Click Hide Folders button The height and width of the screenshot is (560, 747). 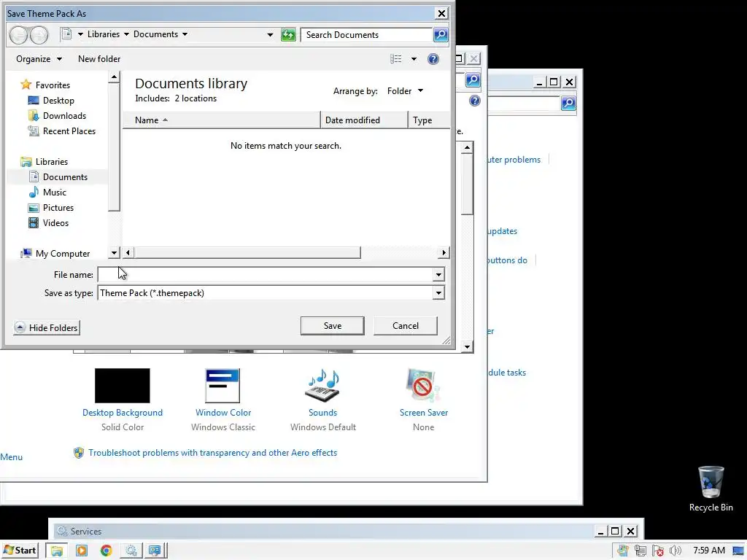point(47,327)
